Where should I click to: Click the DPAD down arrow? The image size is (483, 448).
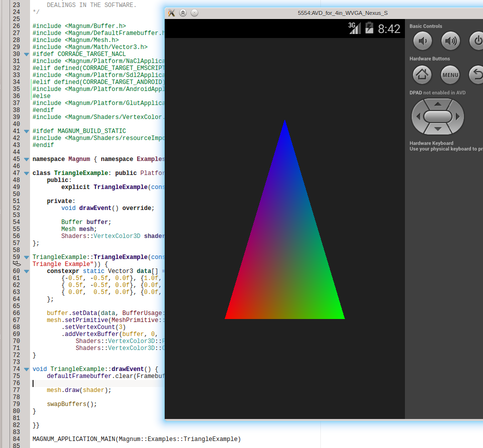pyautogui.click(x=438, y=129)
